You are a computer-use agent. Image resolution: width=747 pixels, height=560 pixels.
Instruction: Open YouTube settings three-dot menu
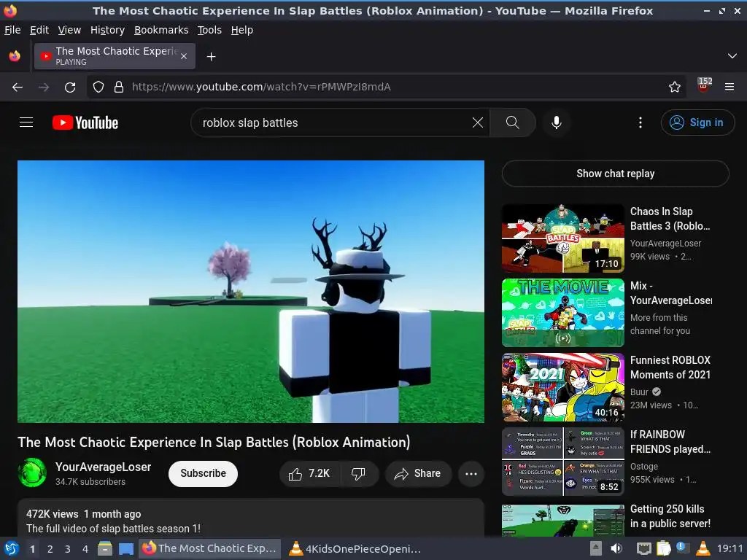(x=640, y=122)
